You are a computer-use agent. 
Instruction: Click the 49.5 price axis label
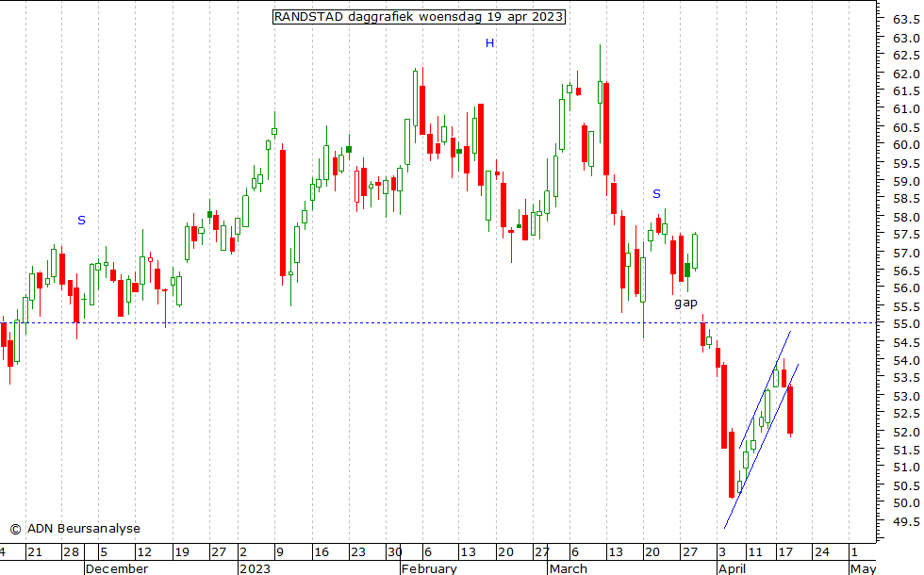coord(906,522)
